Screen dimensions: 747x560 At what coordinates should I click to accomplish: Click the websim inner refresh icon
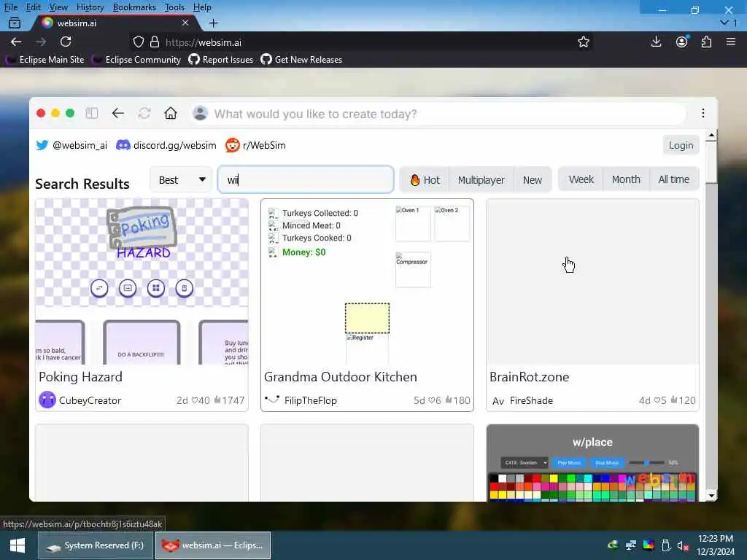[144, 113]
